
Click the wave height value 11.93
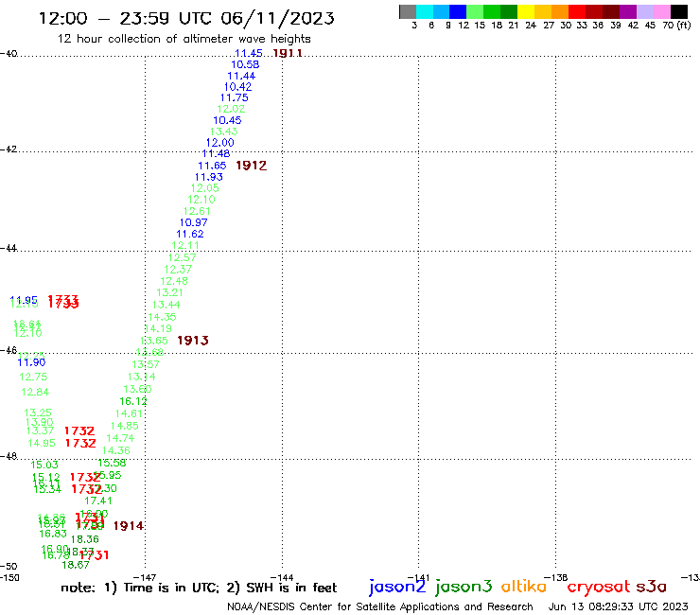(x=208, y=177)
